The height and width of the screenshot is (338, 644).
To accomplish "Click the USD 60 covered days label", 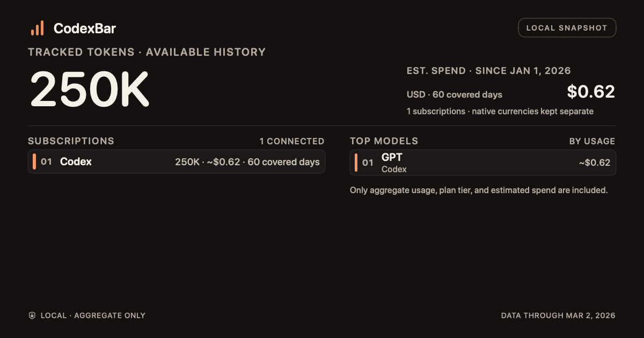I will (x=455, y=94).
